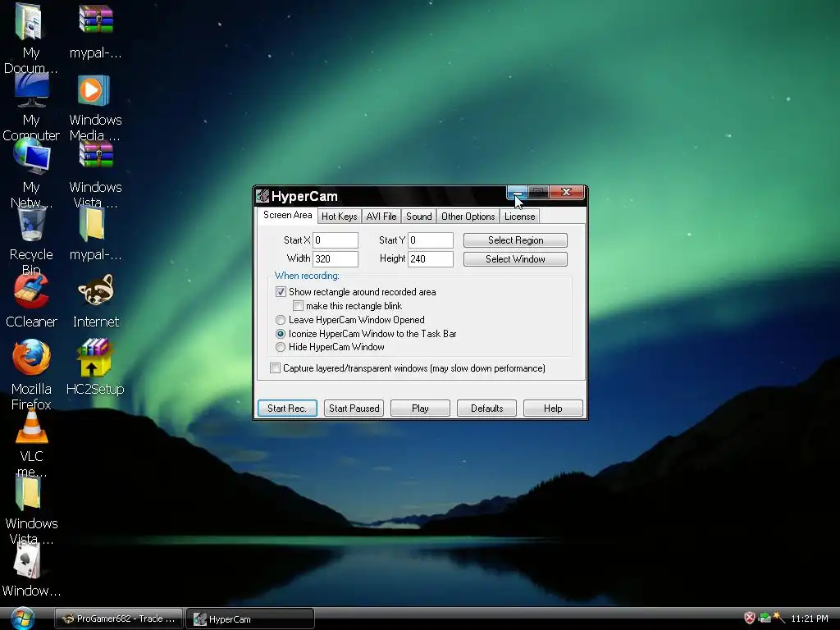Open the Hot Keys tab
The image size is (840, 630).
coord(339,217)
